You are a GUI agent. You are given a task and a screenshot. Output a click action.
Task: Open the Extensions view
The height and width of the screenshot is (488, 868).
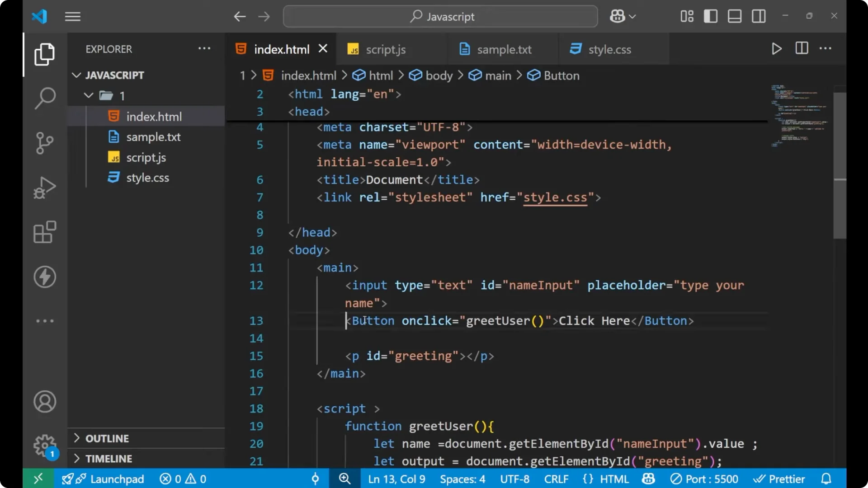(x=44, y=232)
